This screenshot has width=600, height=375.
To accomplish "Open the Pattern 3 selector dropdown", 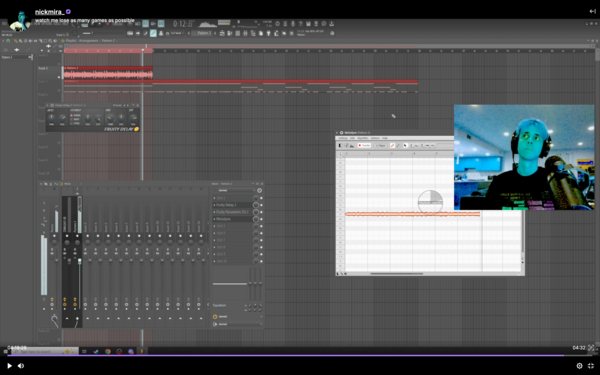I will tap(202, 33).
